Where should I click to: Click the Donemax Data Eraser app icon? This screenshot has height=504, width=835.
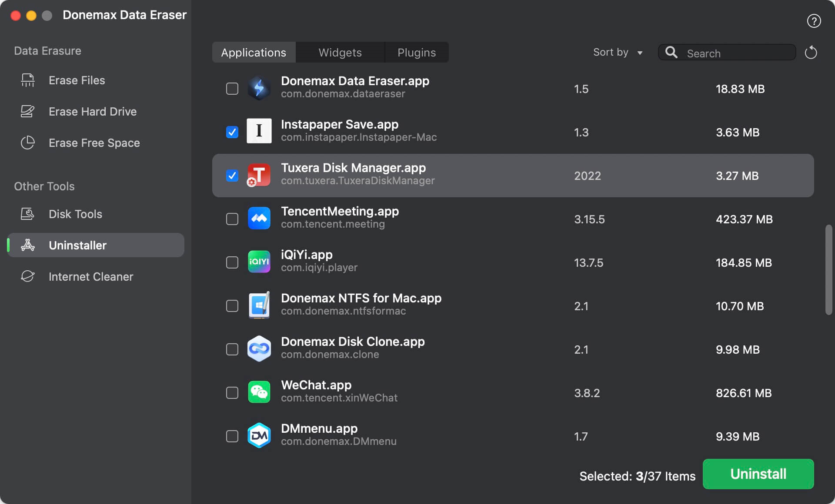pos(259,88)
